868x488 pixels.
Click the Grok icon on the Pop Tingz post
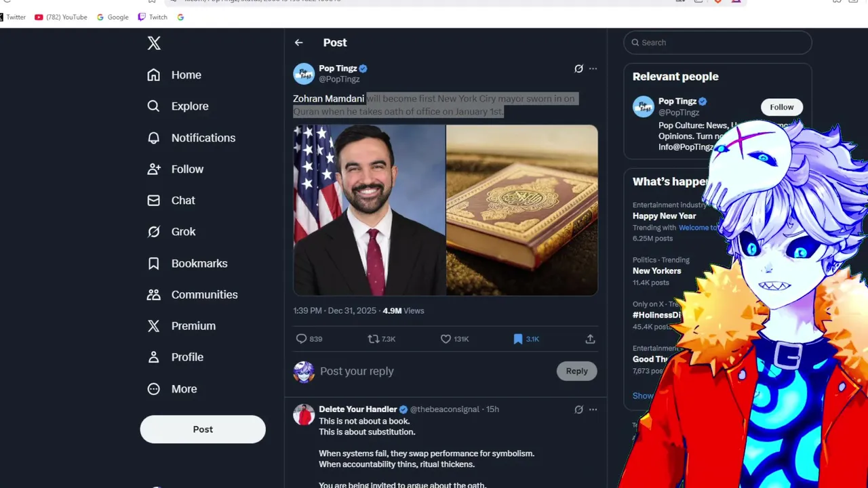click(x=578, y=68)
